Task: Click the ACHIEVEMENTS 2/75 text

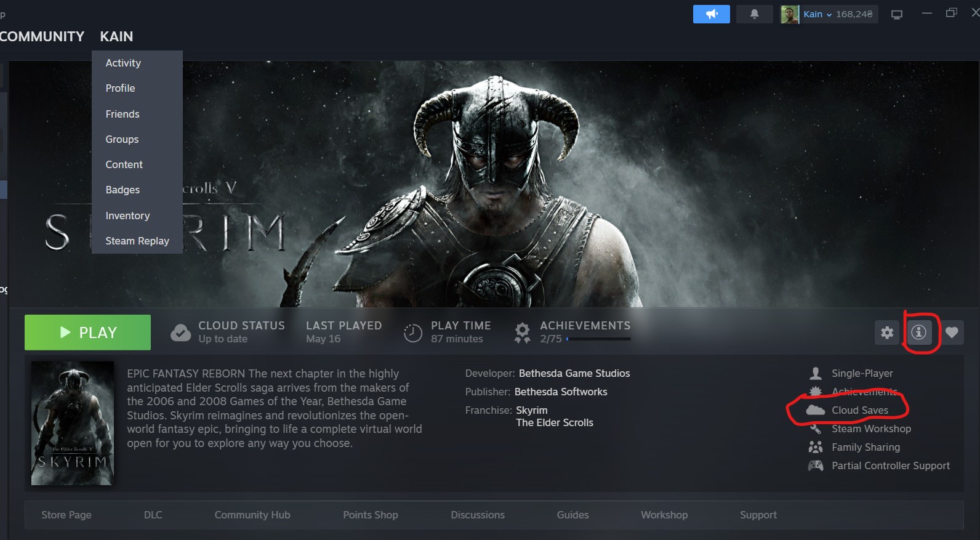Action: 585,332
